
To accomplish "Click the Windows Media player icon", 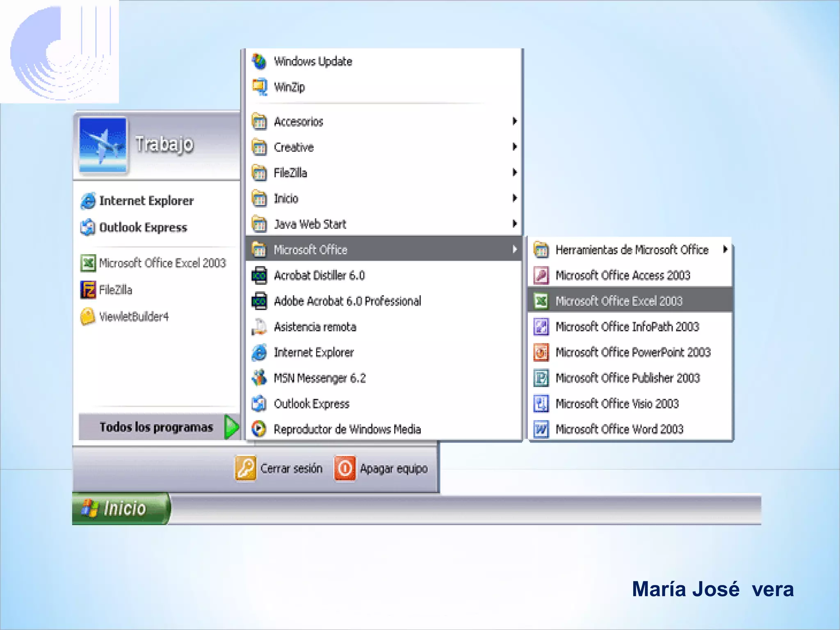I will click(259, 429).
